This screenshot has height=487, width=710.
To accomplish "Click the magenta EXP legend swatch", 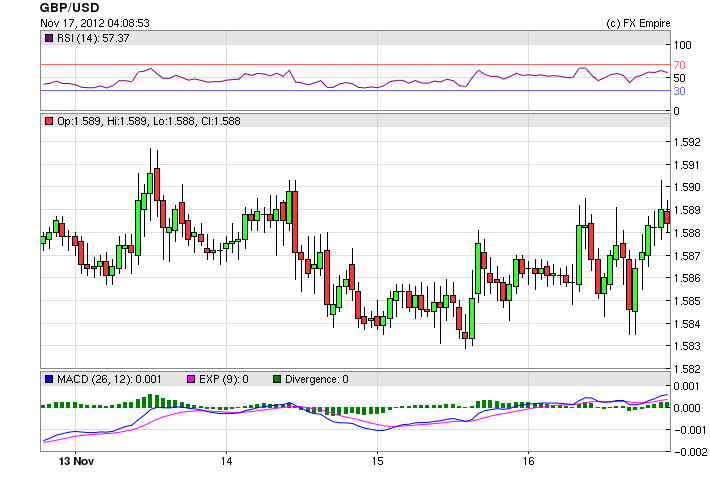I will (x=191, y=379).
